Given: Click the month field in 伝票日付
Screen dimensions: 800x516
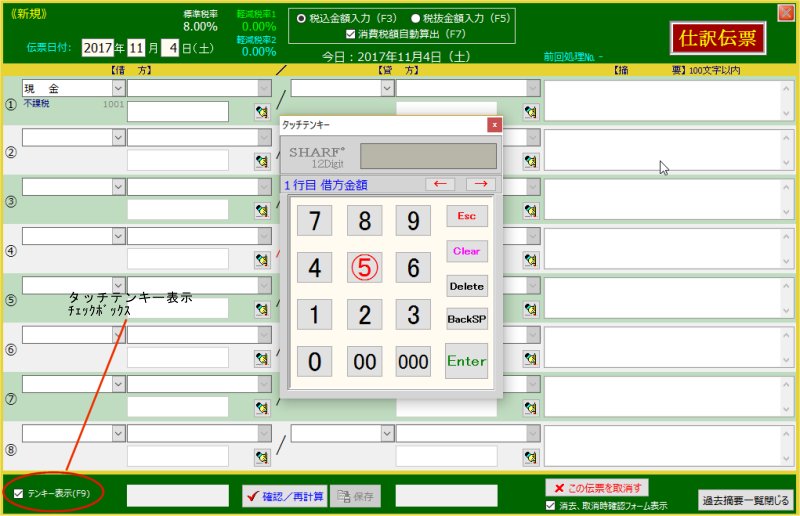Looking at the screenshot, I should (136, 47).
